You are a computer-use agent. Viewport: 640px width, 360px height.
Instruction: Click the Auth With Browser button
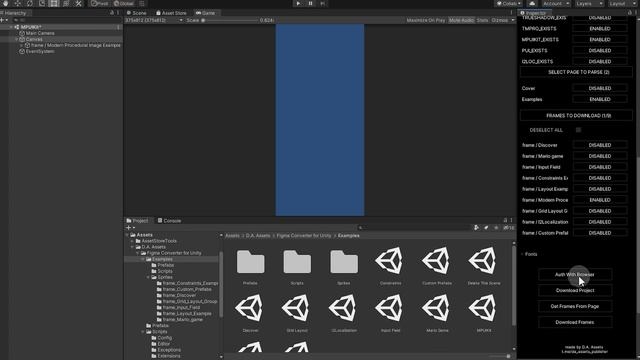tap(575, 275)
